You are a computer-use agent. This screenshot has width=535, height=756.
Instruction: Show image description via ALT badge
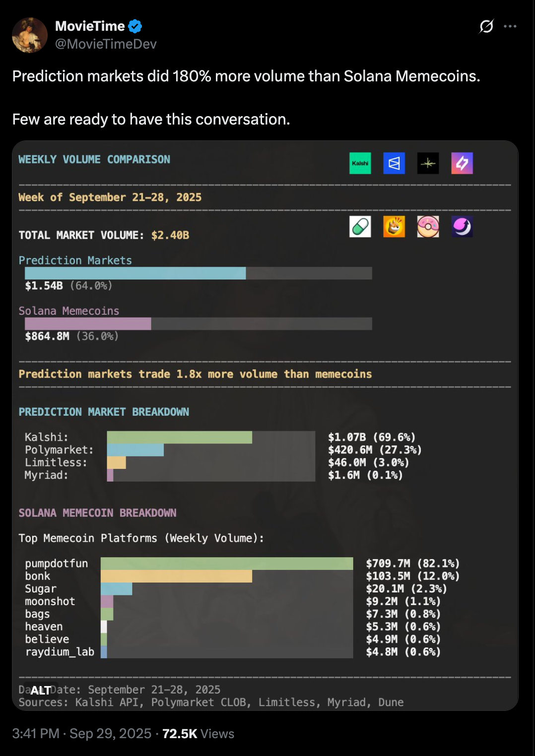click(x=41, y=690)
